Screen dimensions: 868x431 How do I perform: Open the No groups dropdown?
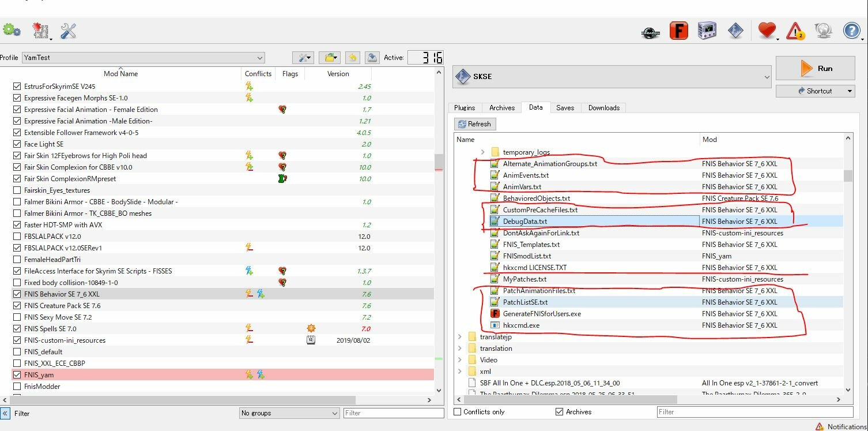pos(290,413)
